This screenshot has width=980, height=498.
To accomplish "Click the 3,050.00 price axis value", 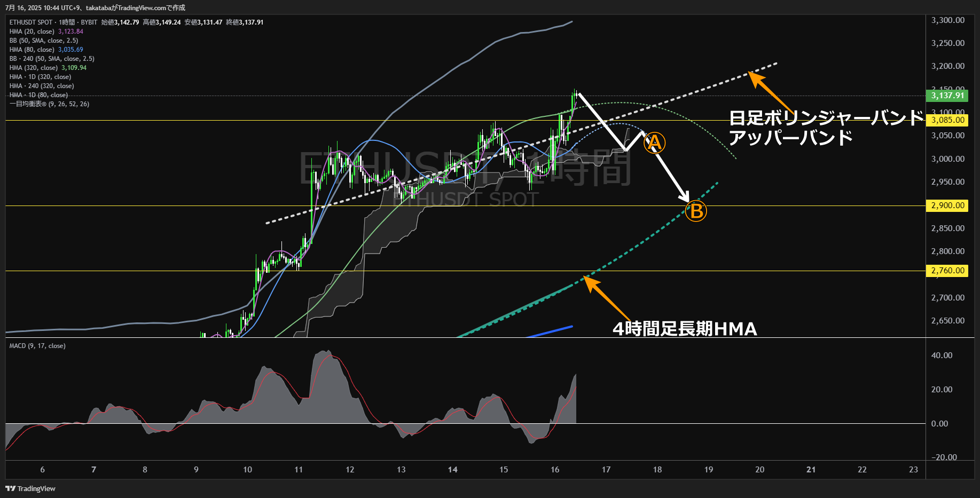I will tap(948, 136).
